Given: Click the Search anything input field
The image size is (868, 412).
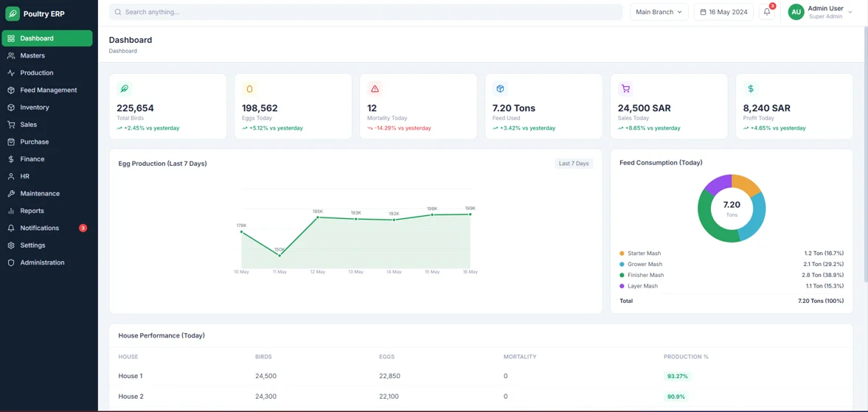Looking at the screenshot, I should coord(365,12).
